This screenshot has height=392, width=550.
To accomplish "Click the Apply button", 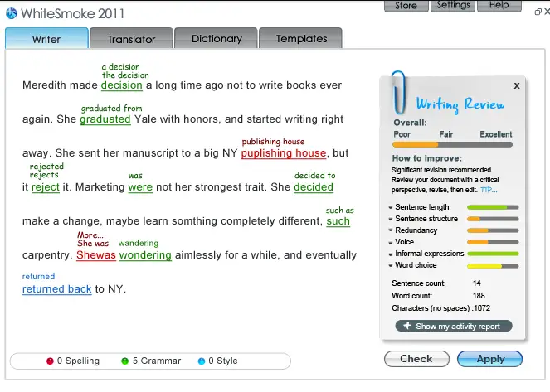I will coord(490,359).
